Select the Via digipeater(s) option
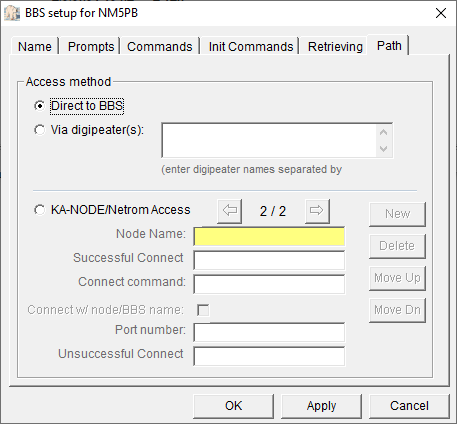This screenshot has width=457, height=424. 39,130
